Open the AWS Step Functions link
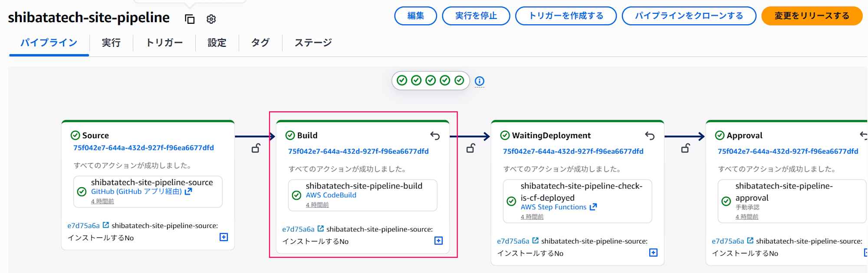The image size is (868, 273). tap(553, 207)
